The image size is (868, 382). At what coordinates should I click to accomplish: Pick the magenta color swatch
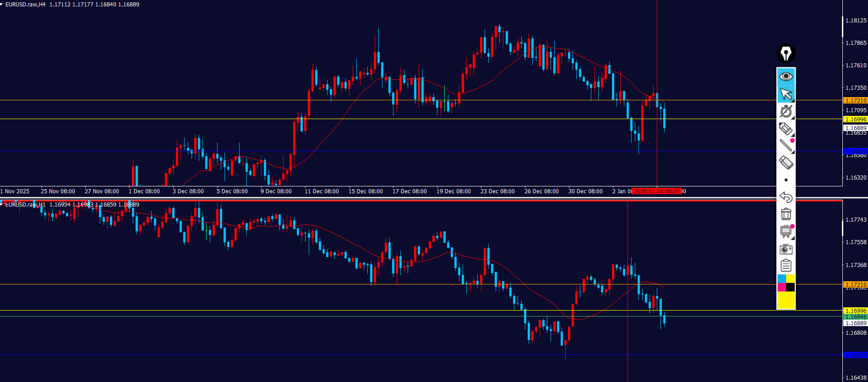[x=781, y=287]
